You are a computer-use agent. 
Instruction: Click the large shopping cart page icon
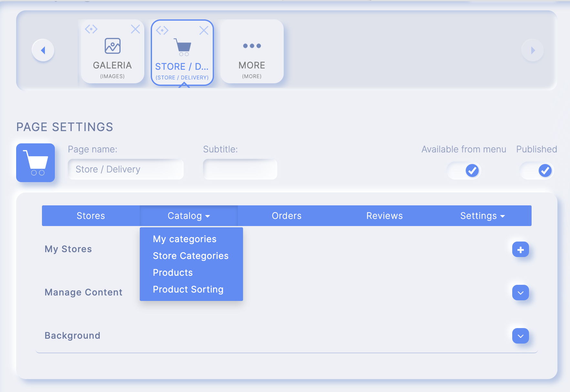(36, 163)
